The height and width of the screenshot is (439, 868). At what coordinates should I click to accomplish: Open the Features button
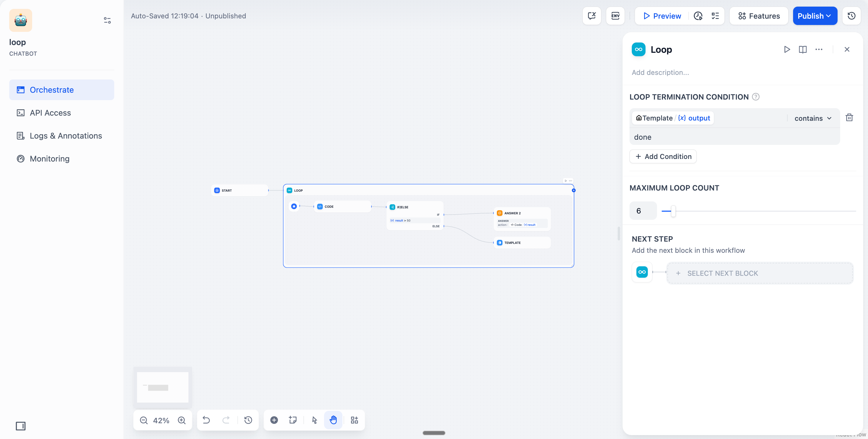click(x=759, y=16)
